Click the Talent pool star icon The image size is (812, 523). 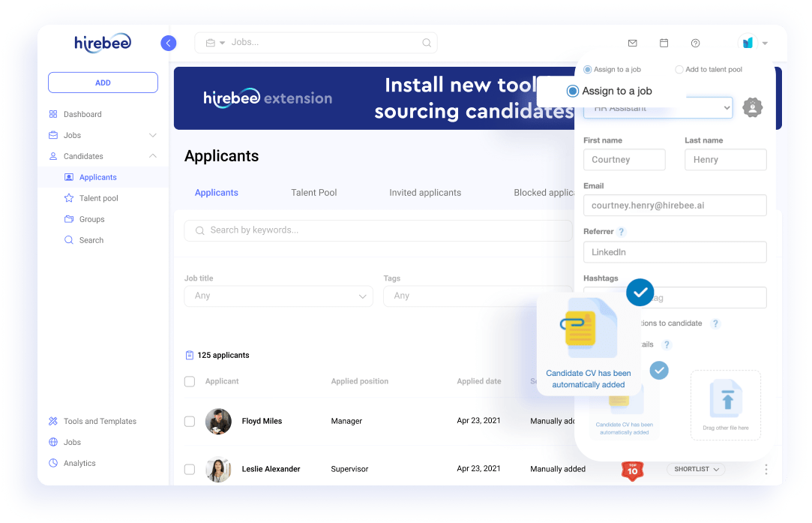[x=68, y=198]
